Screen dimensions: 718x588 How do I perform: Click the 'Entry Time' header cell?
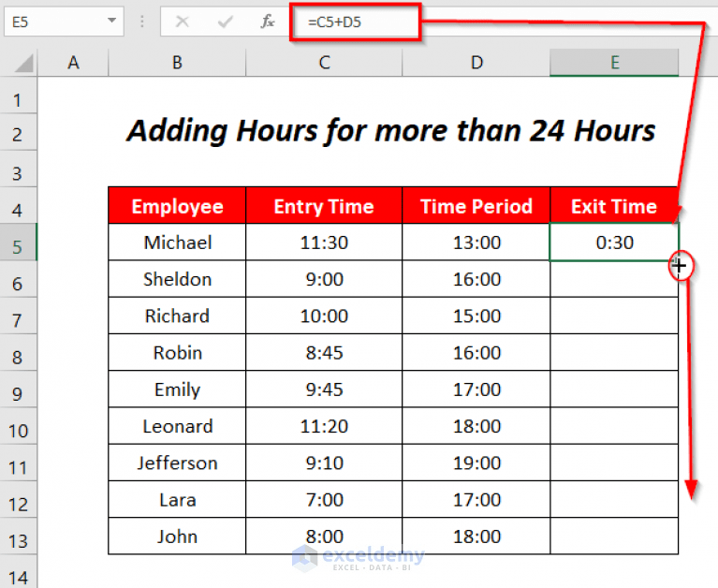tap(324, 206)
